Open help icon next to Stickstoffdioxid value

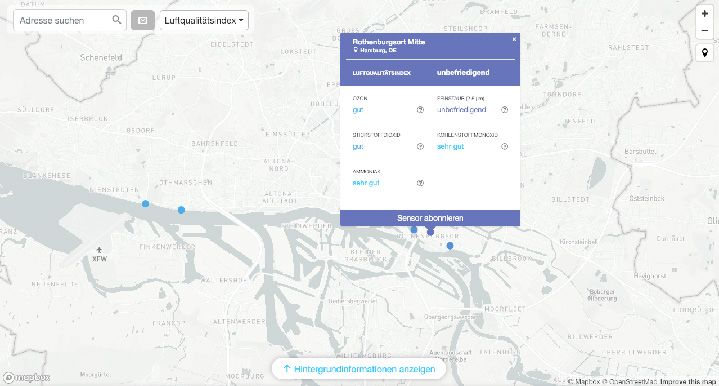pyautogui.click(x=420, y=146)
